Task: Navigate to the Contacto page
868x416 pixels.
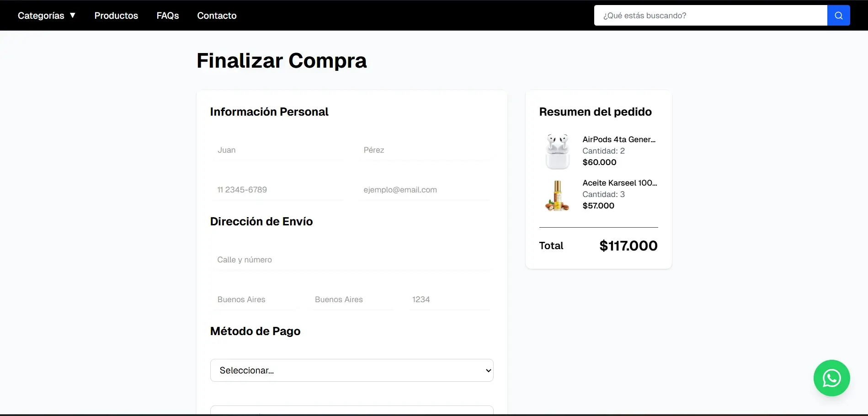Action: click(217, 15)
